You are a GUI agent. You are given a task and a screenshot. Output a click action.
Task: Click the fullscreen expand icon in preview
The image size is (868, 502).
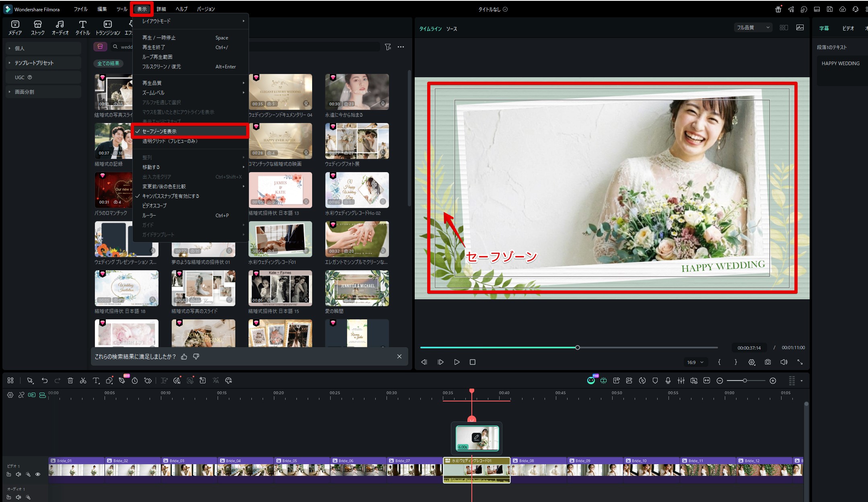click(x=800, y=362)
